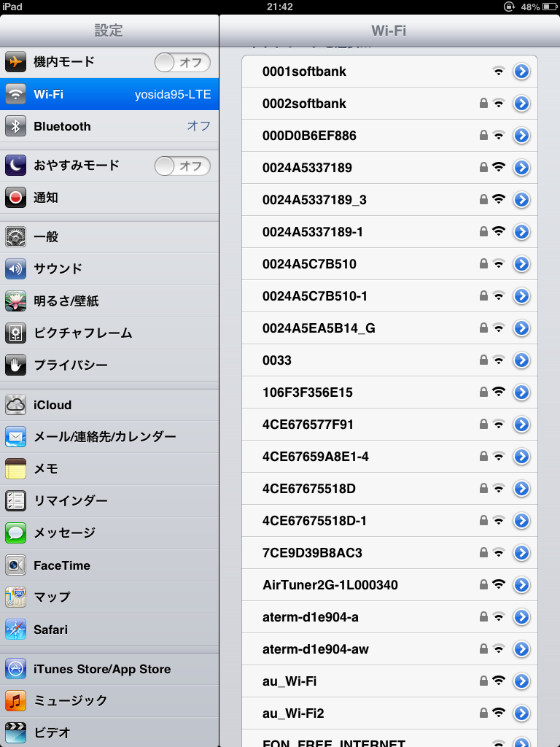Screen dimensions: 560x747
Task: Select the Wi-Fi settings row
Action: click(109, 95)
